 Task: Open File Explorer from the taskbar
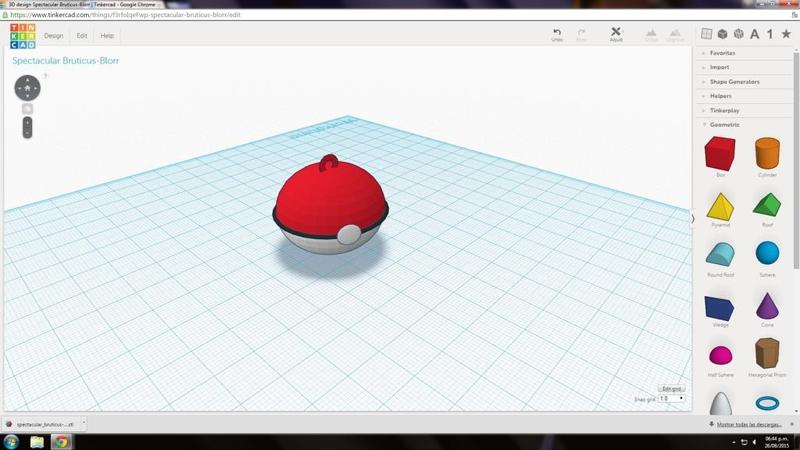point(37,442)
